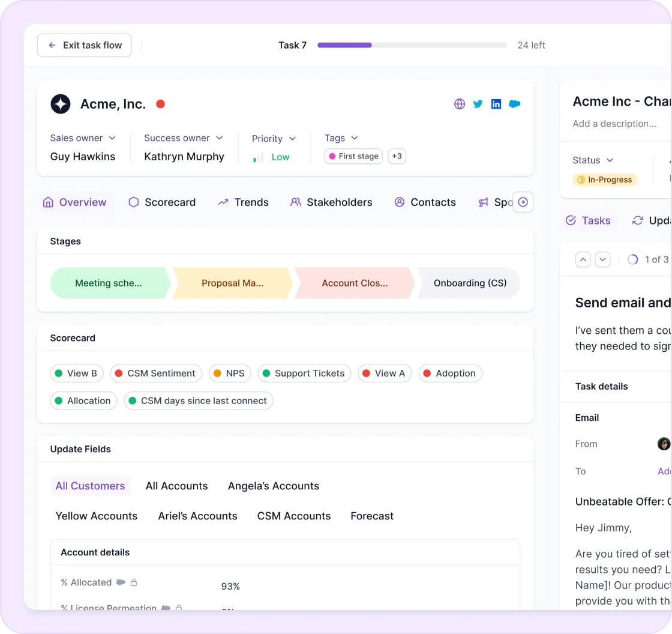The image size is (672, 634).
Task: Click the In-Progress badge's status icon
Action: pos(581,180)
